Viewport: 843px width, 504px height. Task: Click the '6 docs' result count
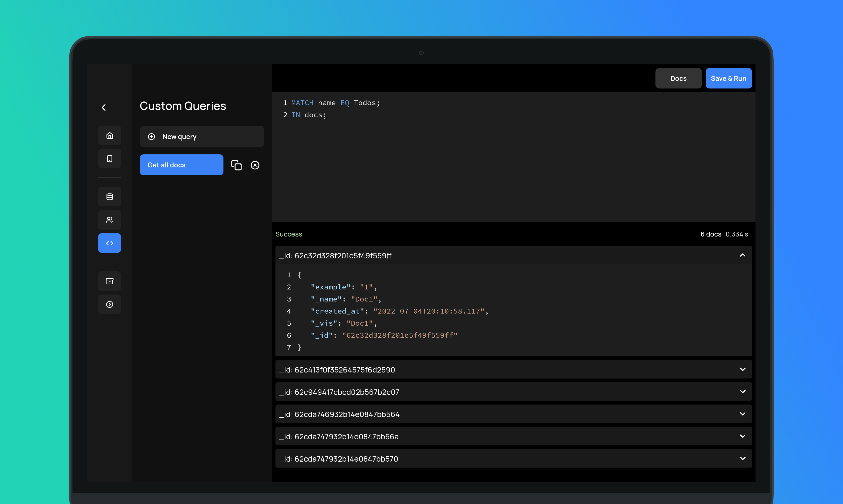(711, 234)
